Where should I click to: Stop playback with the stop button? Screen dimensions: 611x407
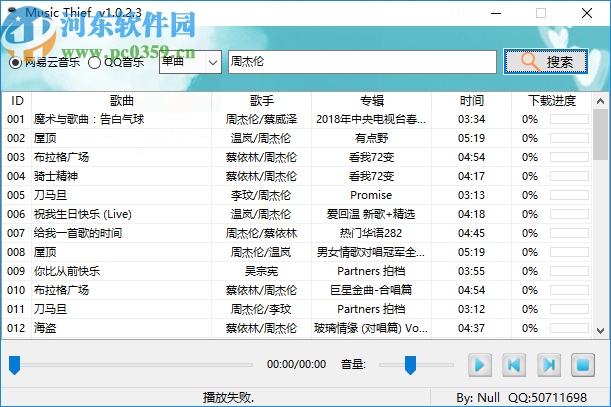click(x=583, y=365)
